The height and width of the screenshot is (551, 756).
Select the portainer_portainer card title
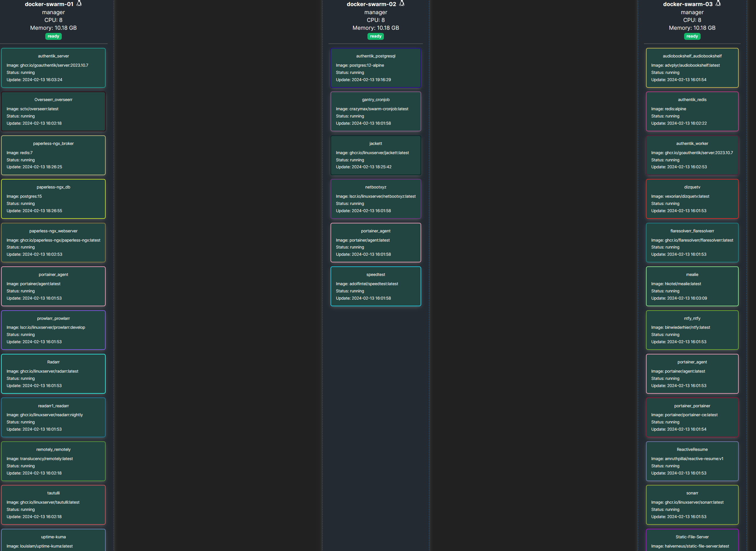pyautogui.click(x=692, y=406)
